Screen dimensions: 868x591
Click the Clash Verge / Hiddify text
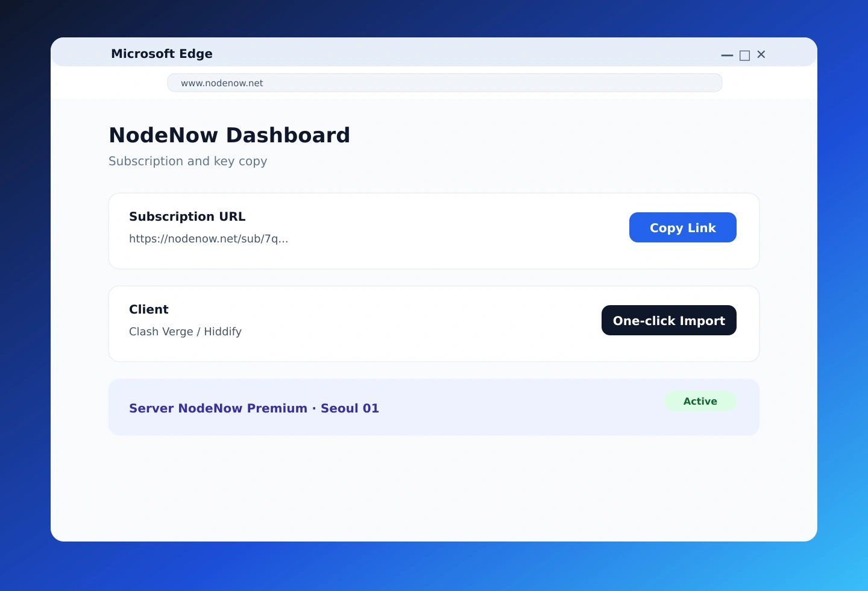pyautogui.click(x=185, y=332)
